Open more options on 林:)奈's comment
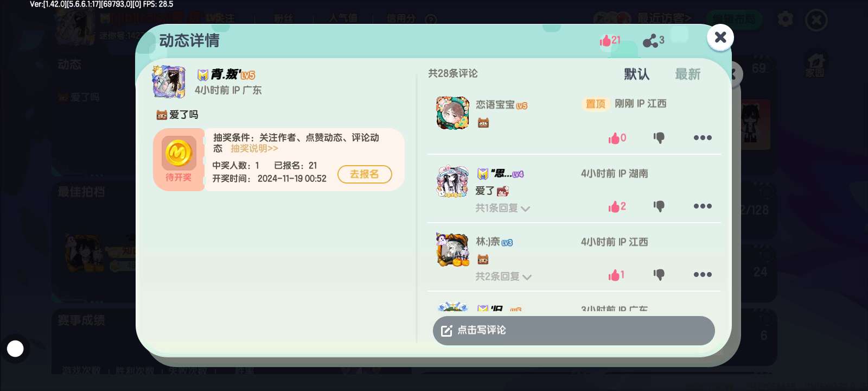This screenshot has height=391, width=868. tap(703, 275)
